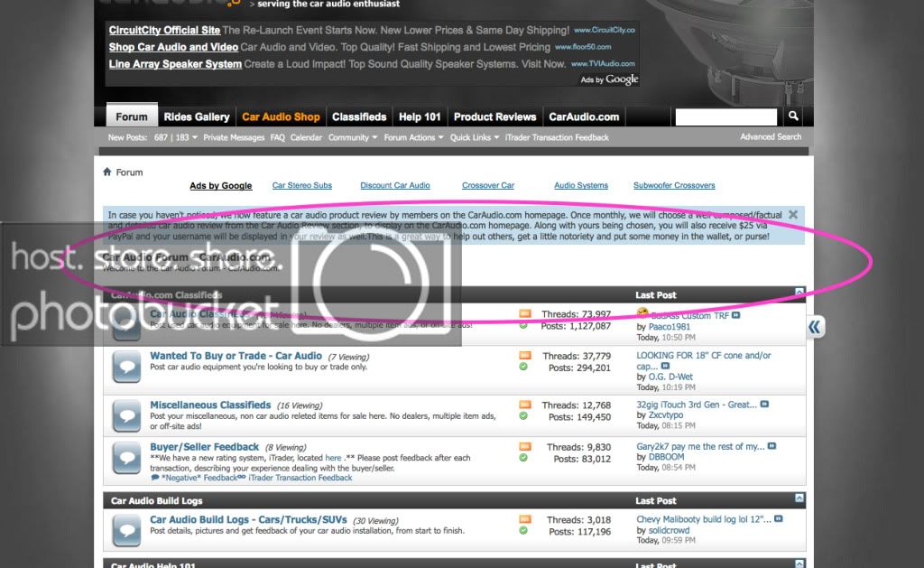Click the Car Stereo Subs ad link
Image resolution: width=924 pixels, height=568 pixels.
point(301,185)
